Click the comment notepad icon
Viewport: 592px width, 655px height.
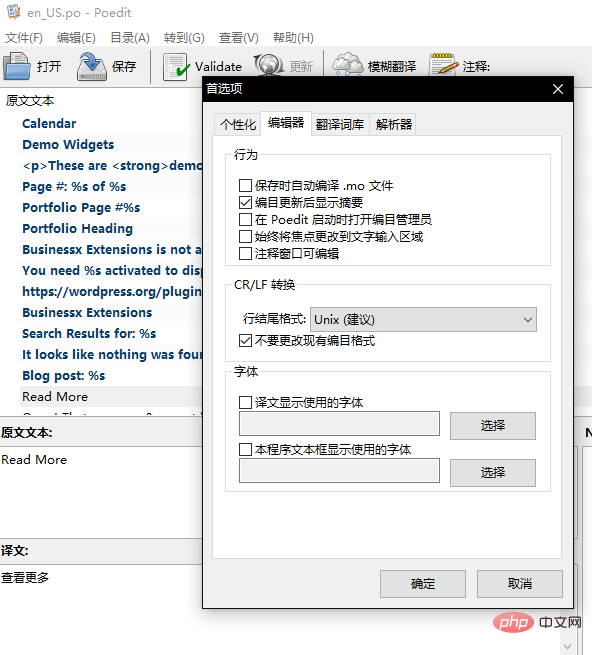pyautogui.click(x=443, y=64)
